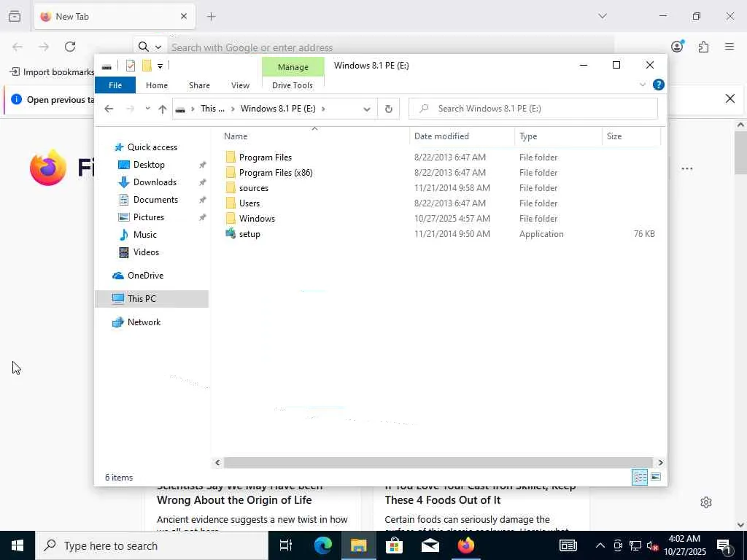Click the Explorer horizontal scrollbar

438,462
